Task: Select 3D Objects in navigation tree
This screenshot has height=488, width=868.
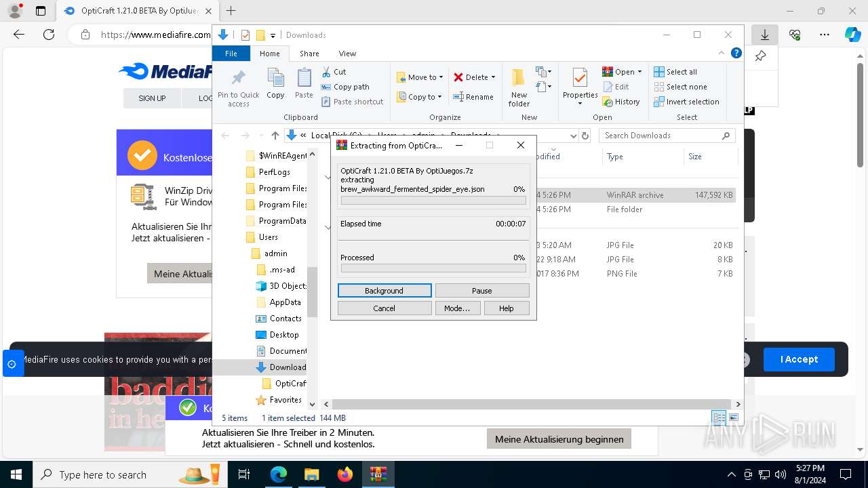Action: pos(281,286)
